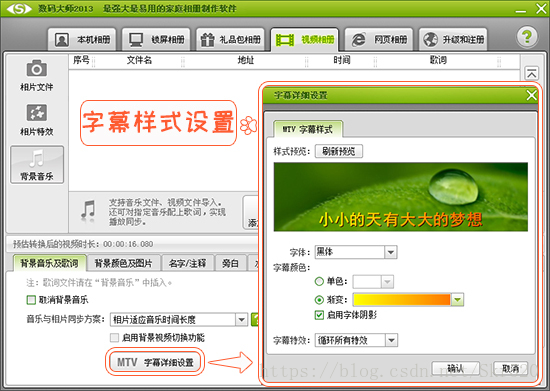This screenshot has height=391, width=550.
Task: Open the 音乐与相片同步方案 dropdown
Action: coord(179,319)
